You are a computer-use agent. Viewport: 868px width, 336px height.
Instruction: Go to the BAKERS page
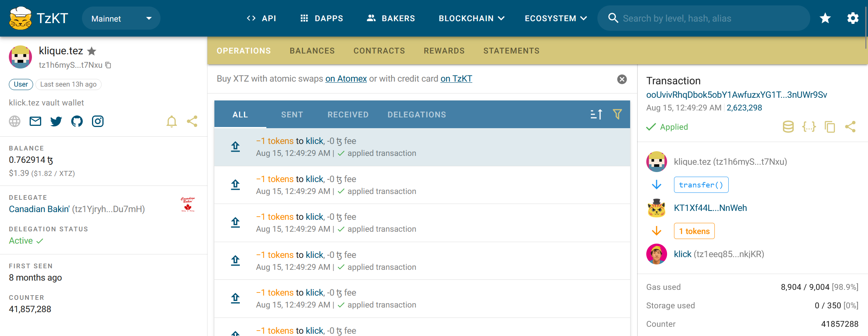[391, 18]
